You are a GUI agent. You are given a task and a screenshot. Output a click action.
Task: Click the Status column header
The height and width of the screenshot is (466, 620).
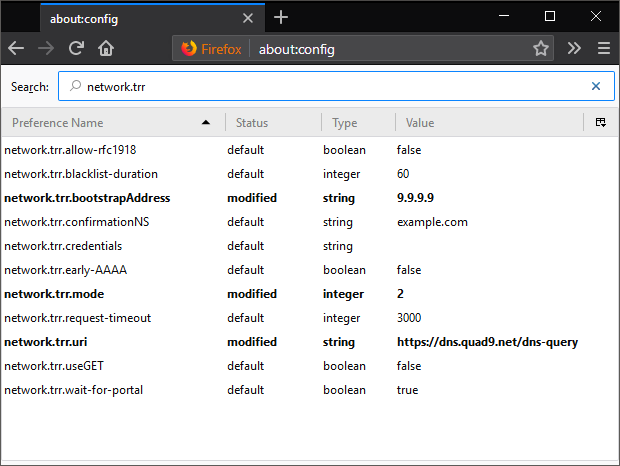pos(272,123)
